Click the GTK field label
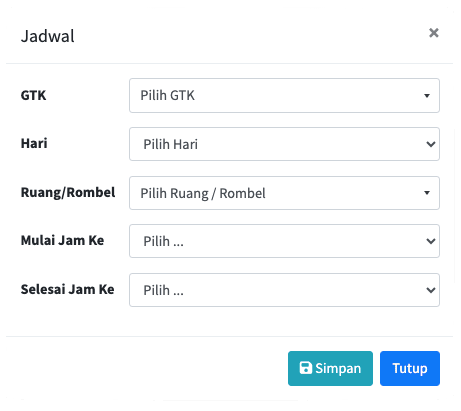The width and height of the screenshot is (461, 411). point(33,95)
